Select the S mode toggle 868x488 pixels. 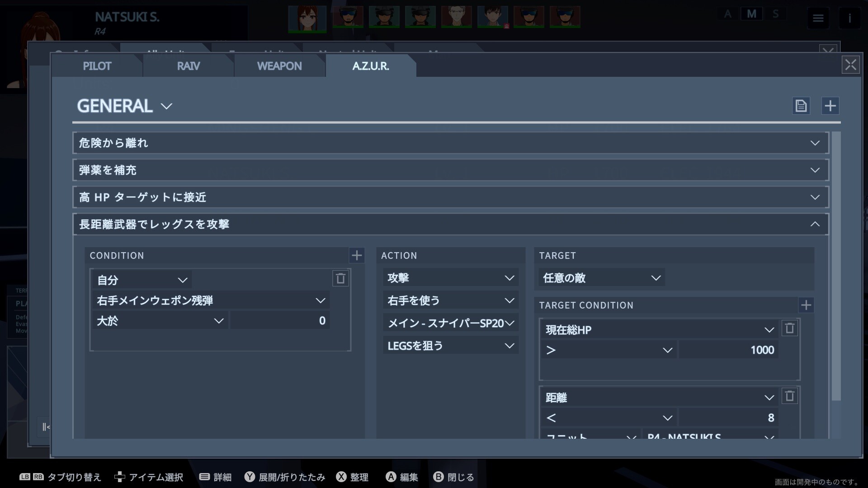[775, 14]
